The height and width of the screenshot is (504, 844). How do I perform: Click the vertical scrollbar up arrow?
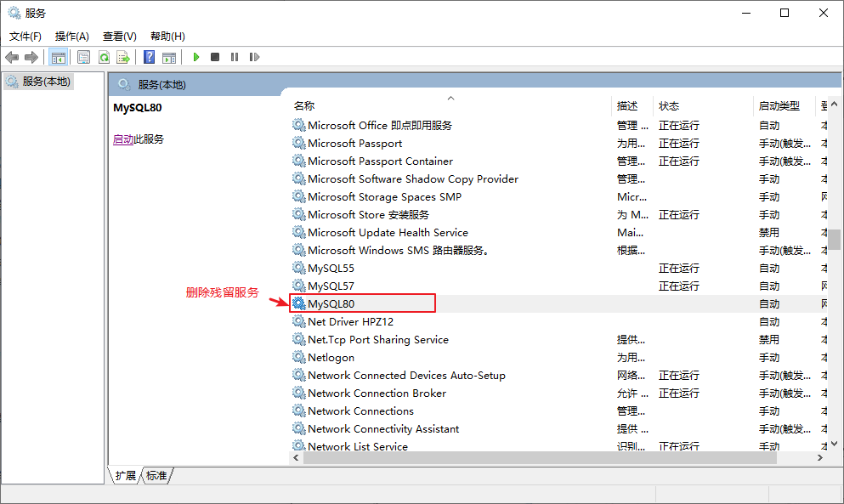835,104
